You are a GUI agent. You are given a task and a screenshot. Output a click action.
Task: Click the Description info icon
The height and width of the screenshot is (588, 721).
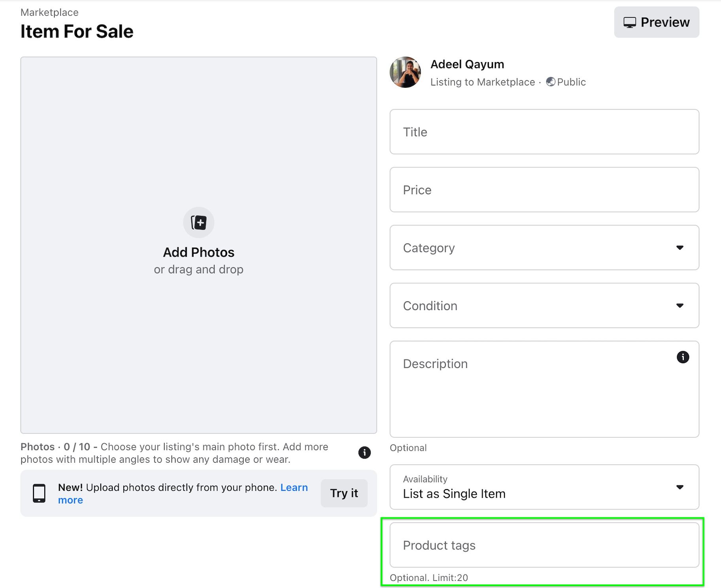point(683,357)
